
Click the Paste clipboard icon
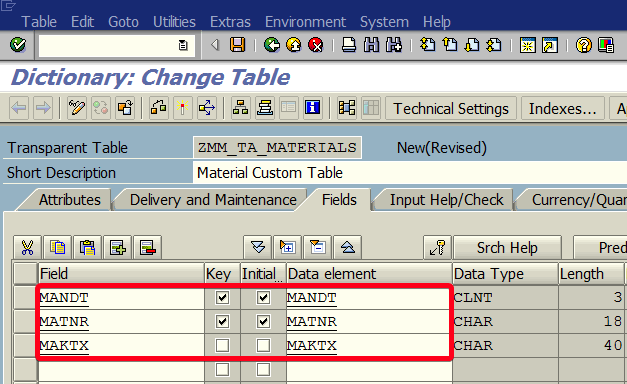pos(88,248)
